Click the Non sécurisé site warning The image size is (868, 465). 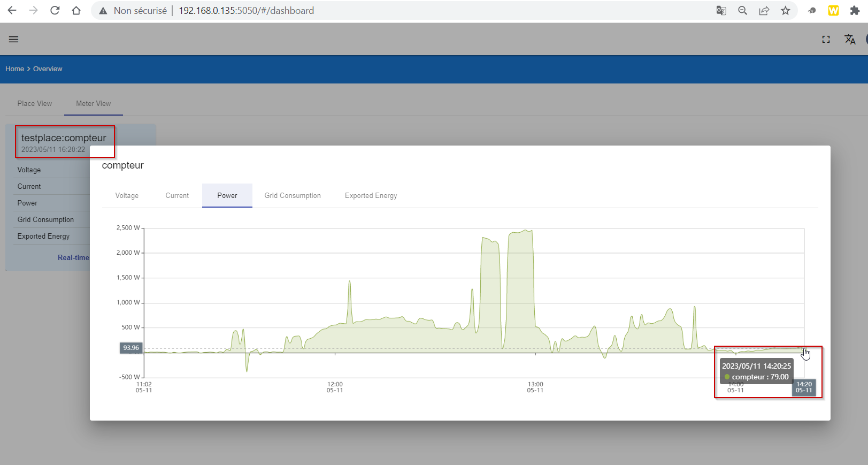[x=133, y=11]
